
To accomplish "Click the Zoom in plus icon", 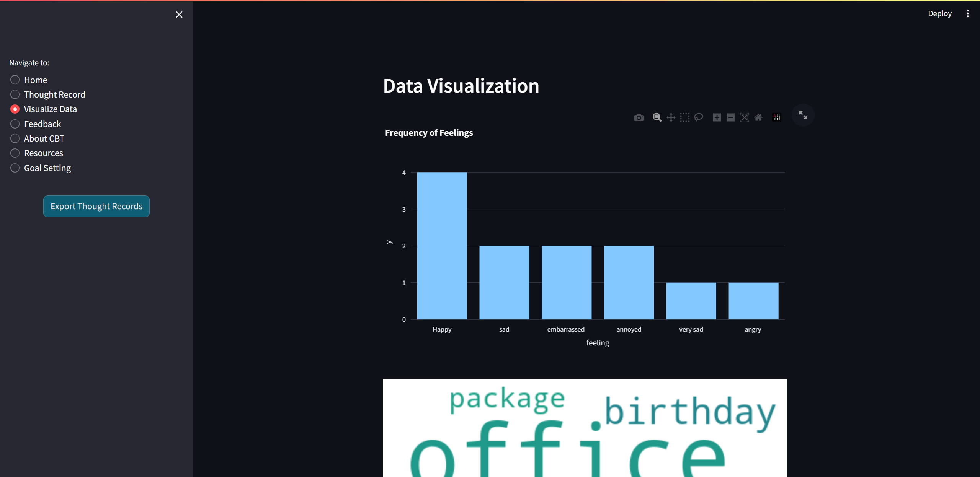I will coord(717,117).
